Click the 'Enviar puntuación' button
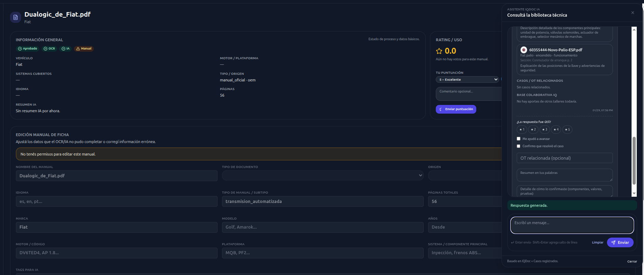The height and width of the screenshot is (275, 644). (456, 109)
